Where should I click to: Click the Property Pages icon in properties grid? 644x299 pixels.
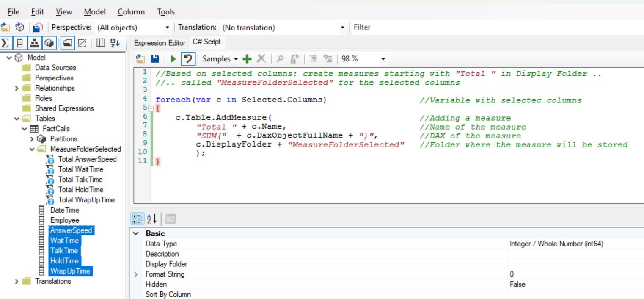tap(170, 219)
